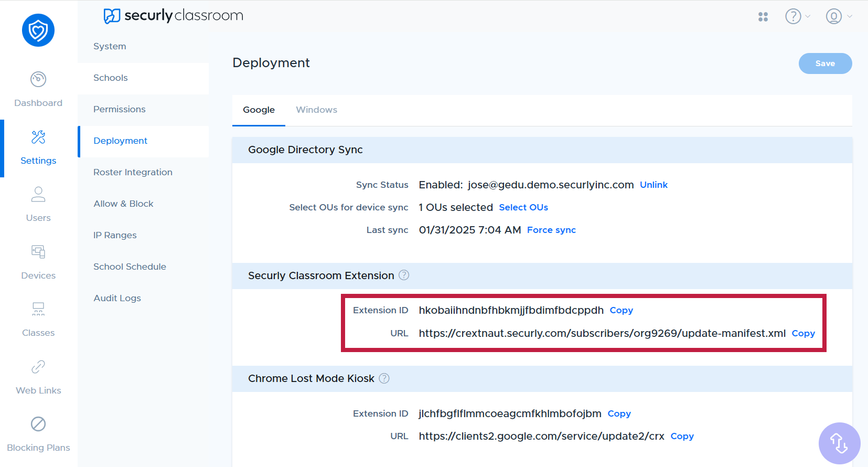Click the Securly Classroom logo
868x467 pixels.
pyautogui.click(x=174, y=16)
